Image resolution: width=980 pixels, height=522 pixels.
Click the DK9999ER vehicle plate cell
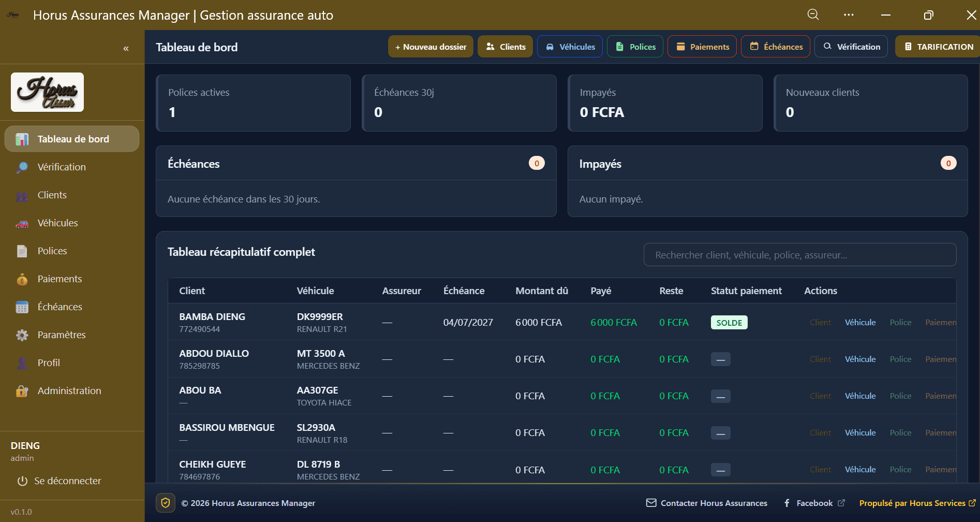[x=320, y=316]
